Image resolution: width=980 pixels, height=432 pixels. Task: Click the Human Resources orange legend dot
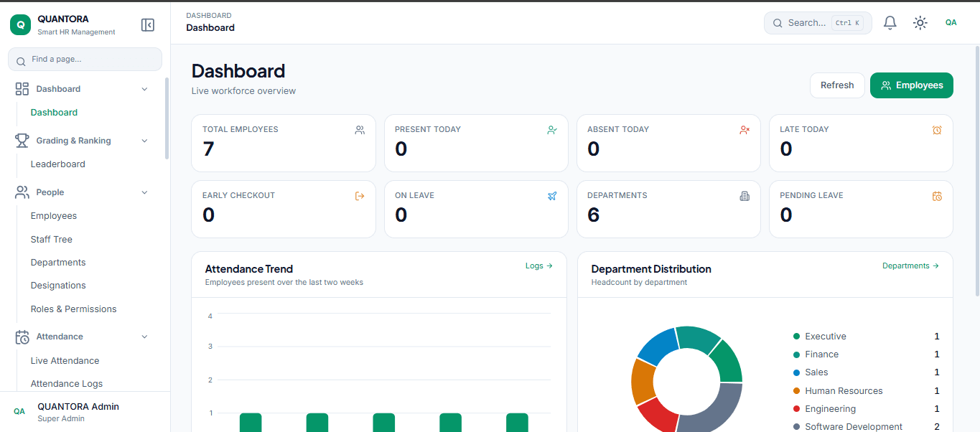click(x=796, y=391)
